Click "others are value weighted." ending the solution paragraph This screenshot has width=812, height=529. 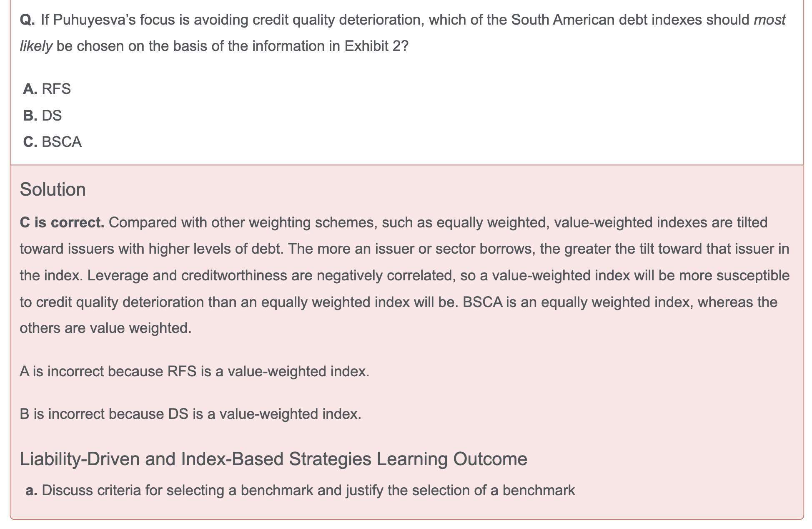[x=105, y=328]
